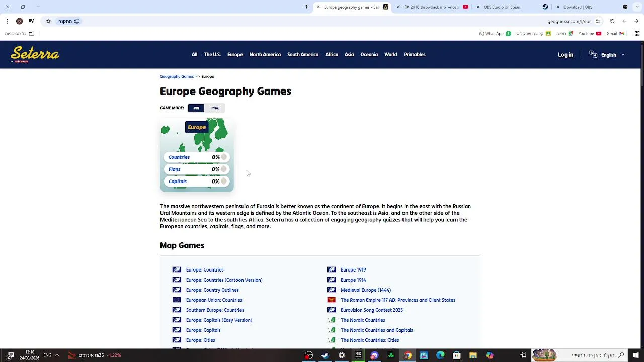Viewport: 644px width, 362px height.
Task: Select PIN game mode
Action: tap(196, 108)
